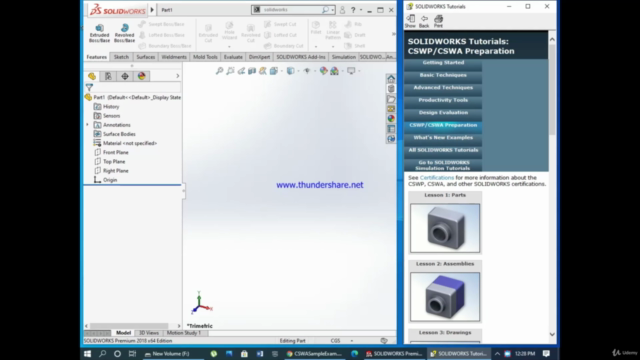This screenshot has width=640, height=360.
Task: Click the filter funnel icon in the tree
Action: click(89, 87)
